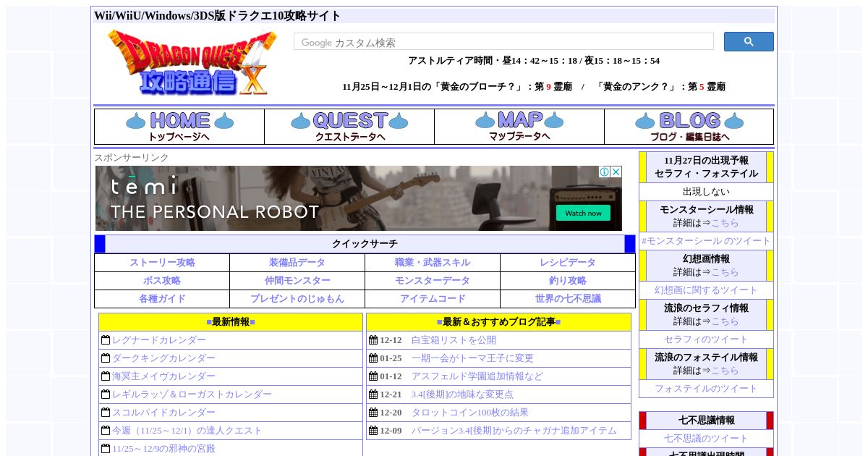
Task: Open プレゼントのじゅもん link
Action: point(297,299)
